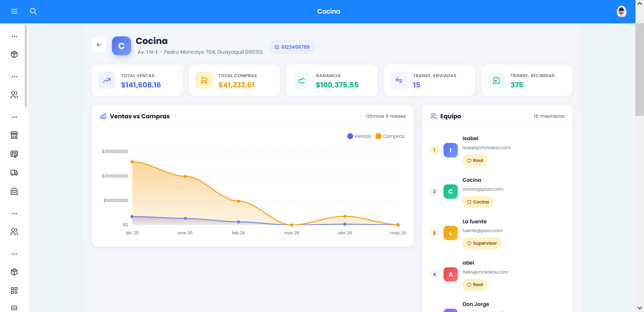
Task: Open the hamburger menu
Action: click(14, 11)
